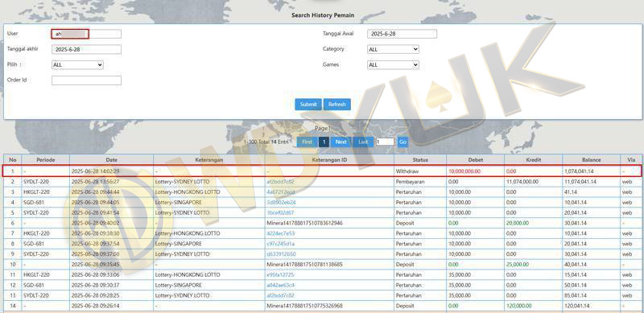Select the date 2025-06-28 14:02:29

[x=95, y=171]
